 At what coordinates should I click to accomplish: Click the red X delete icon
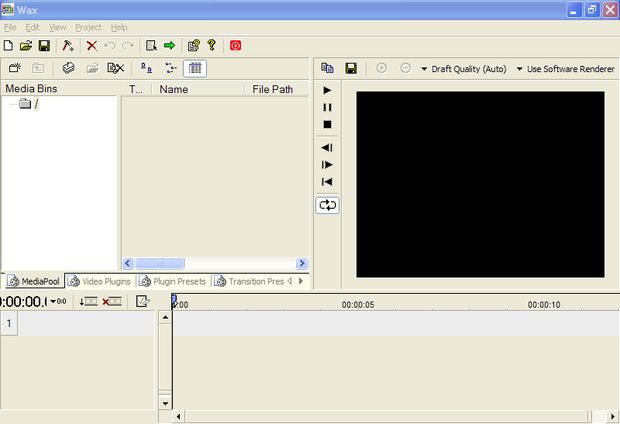pos(92,45)
